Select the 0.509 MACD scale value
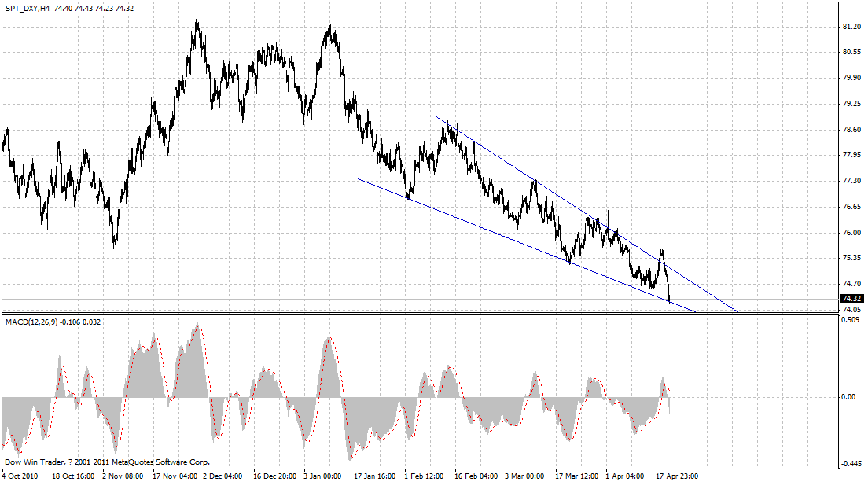 coord(850,320)
